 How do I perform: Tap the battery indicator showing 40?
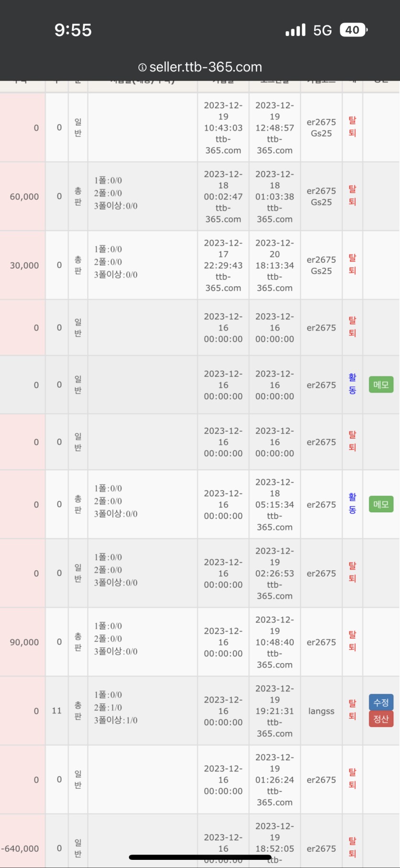pos(354,30)
